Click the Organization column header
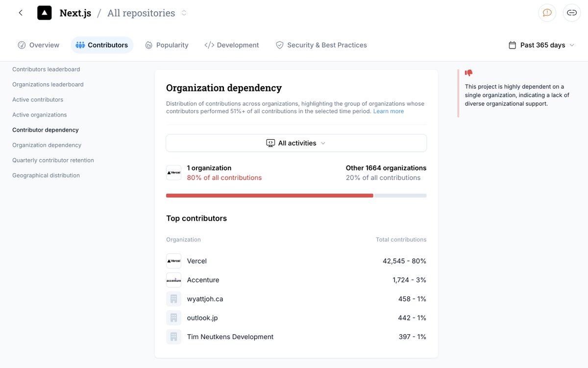The height and width of the screenshot is (368, 588). click(183, 240)
